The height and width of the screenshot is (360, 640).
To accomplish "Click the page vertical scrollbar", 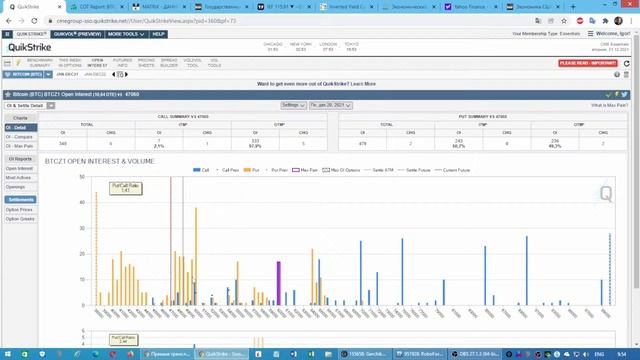I will pyautogui.click(x=637, y=163).
